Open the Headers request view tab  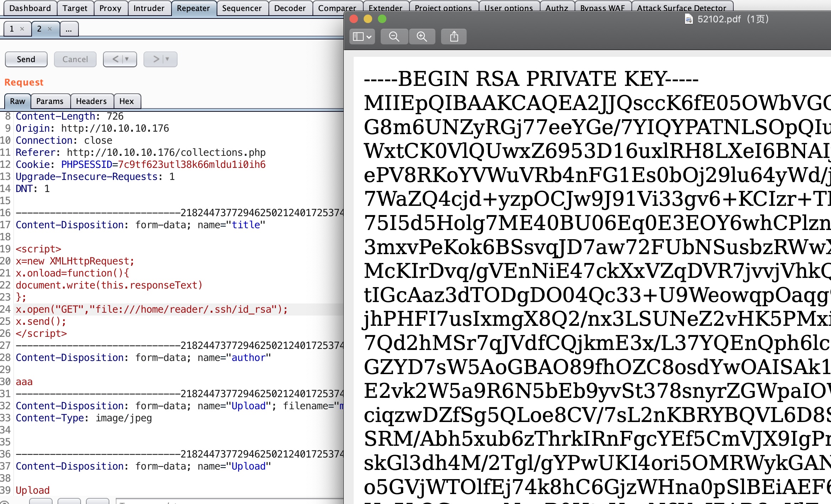click(91, 101)
